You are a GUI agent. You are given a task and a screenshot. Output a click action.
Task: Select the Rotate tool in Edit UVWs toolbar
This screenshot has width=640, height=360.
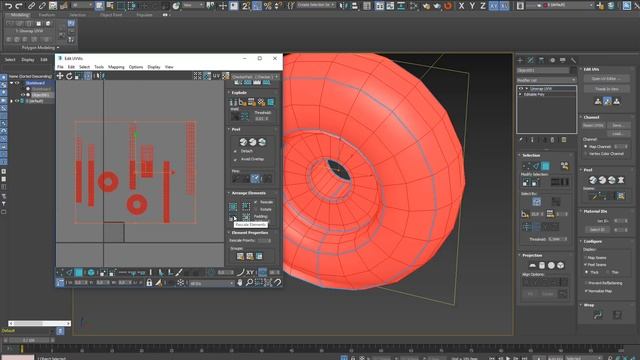coord(69,76)
